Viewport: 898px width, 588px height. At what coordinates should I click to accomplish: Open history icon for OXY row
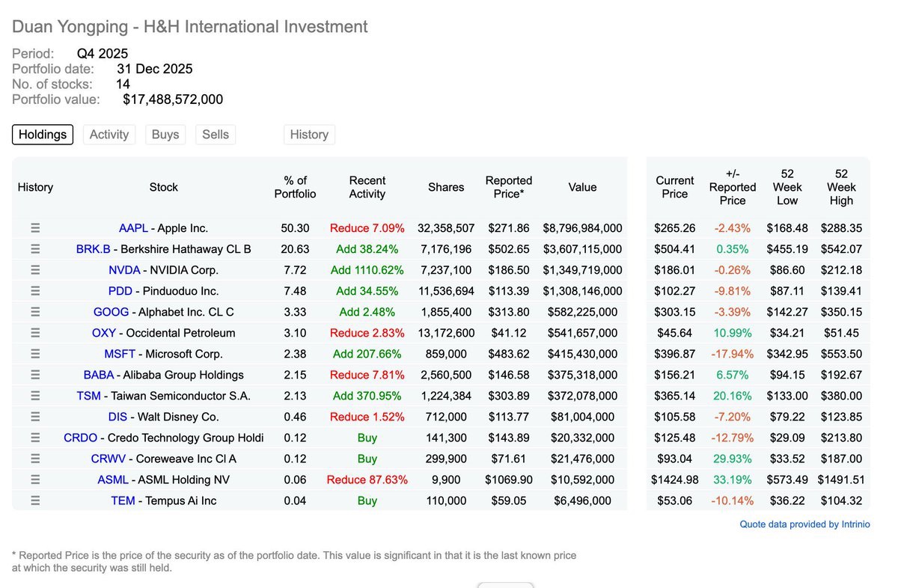point(35,333)
